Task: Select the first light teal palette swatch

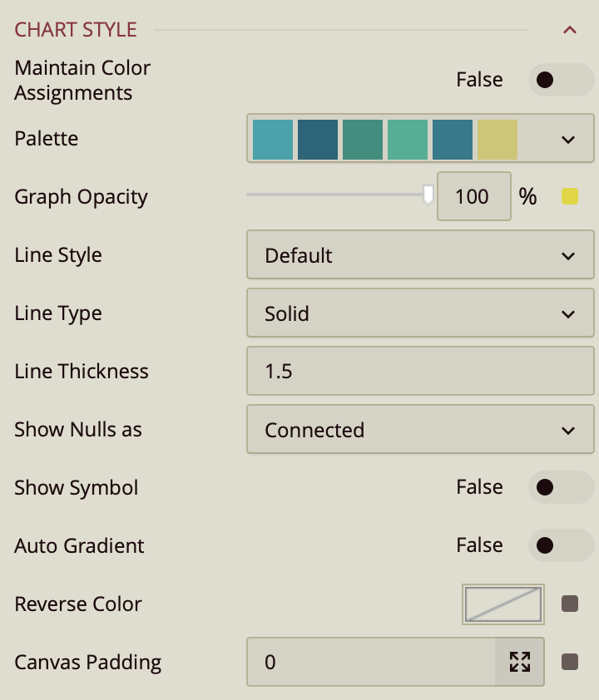Action: [x=273, y=139]
